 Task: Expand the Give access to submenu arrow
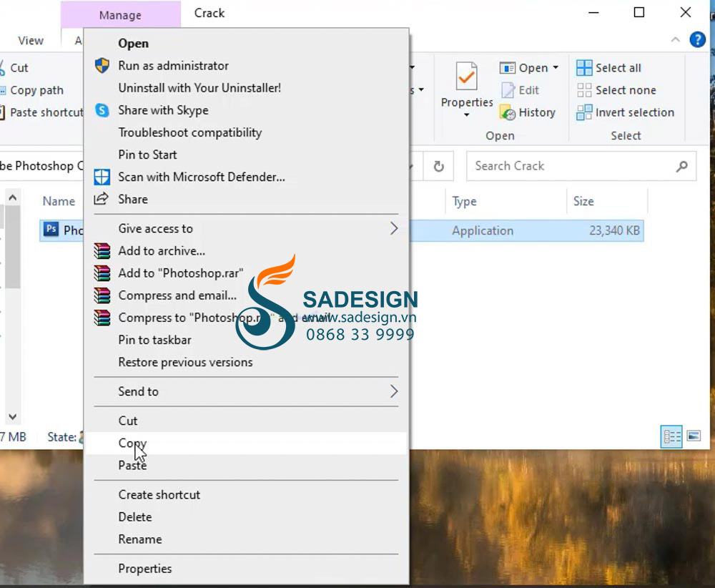click(394, 228)
